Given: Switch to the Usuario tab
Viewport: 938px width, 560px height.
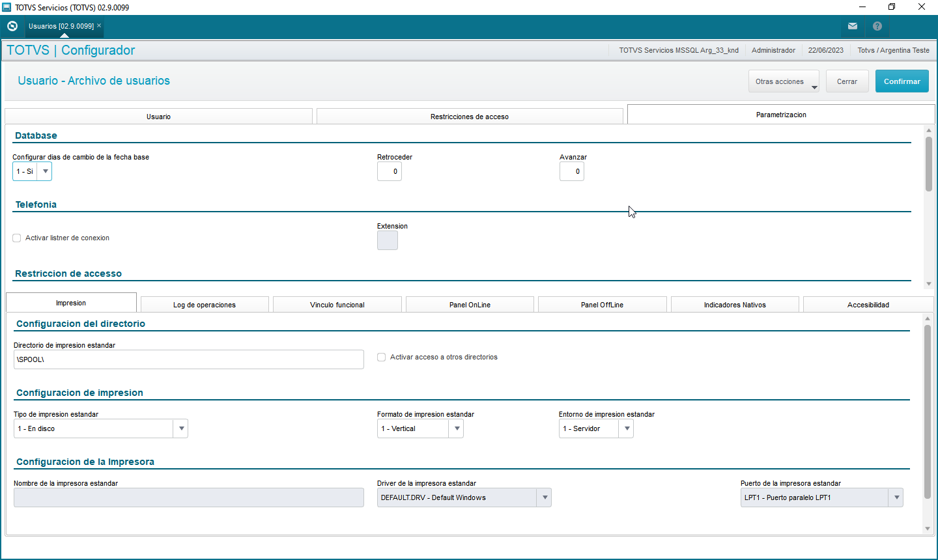Looking at the screenshot, I should point(158,117).
